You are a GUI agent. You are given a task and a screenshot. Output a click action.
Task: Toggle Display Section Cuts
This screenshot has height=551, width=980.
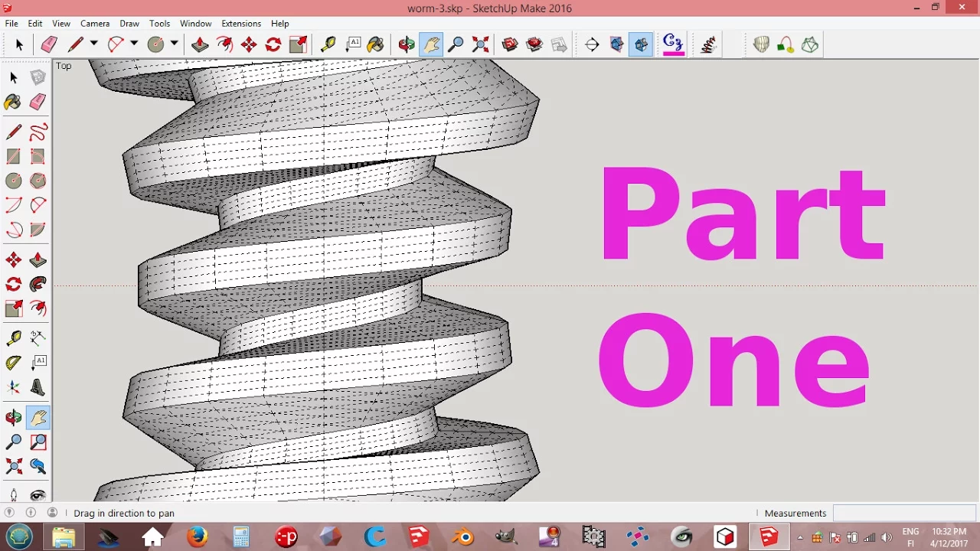(x=641, y=44)
